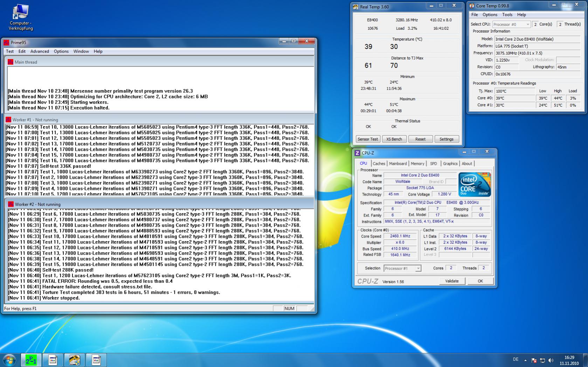Click the Model field in Core Temp
Viewport: 588px width, 367px height.
(x=538, y=39)
